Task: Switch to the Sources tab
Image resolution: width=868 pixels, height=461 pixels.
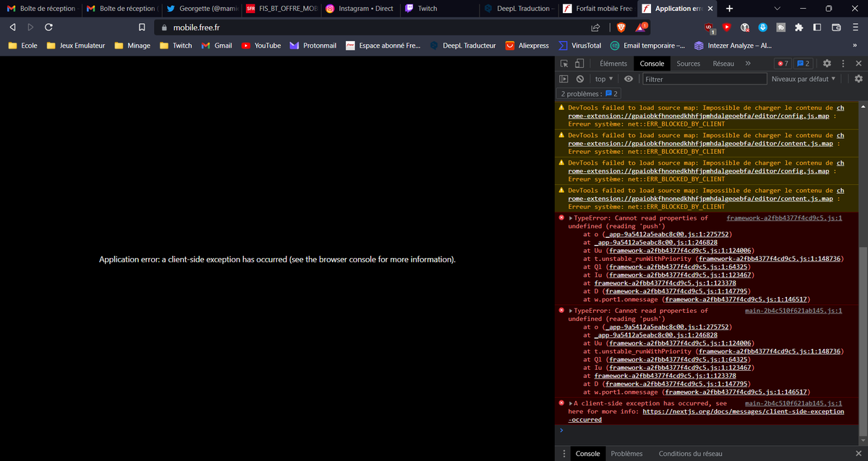Action: [x=688, y=64]
